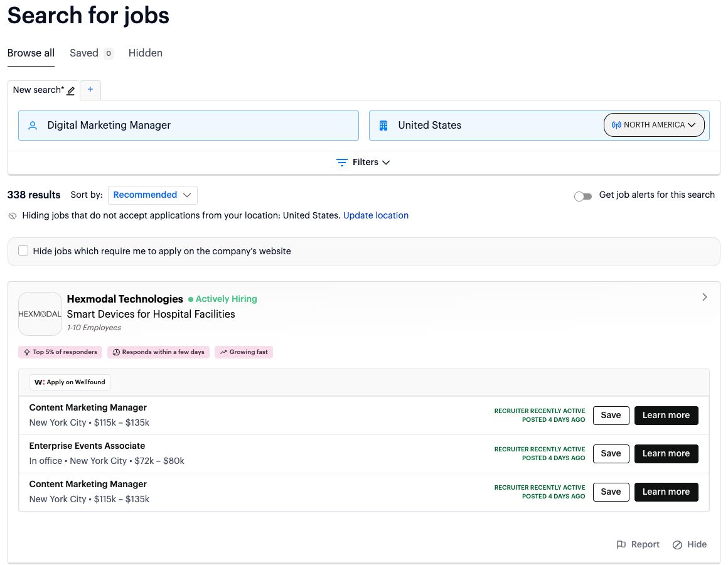
Task: Click the Smart Devices for Hospital Facilities tagline
Action: click(x=151, y=315)
